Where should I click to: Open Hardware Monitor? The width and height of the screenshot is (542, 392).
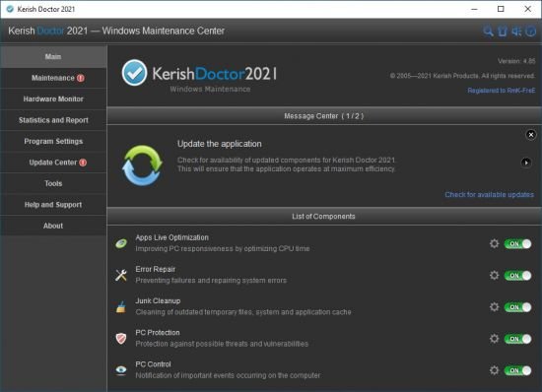pos(53,99)
